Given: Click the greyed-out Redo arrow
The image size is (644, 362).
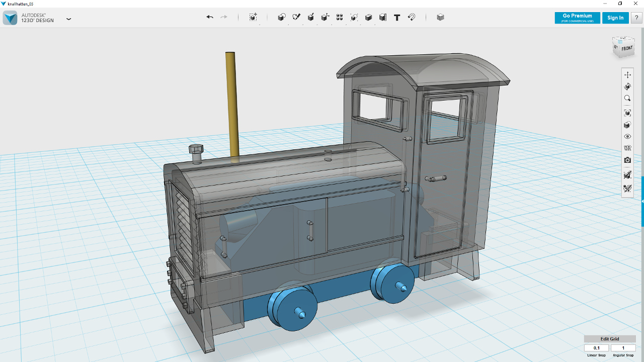Looking at the screenshot, I should 224,17.
